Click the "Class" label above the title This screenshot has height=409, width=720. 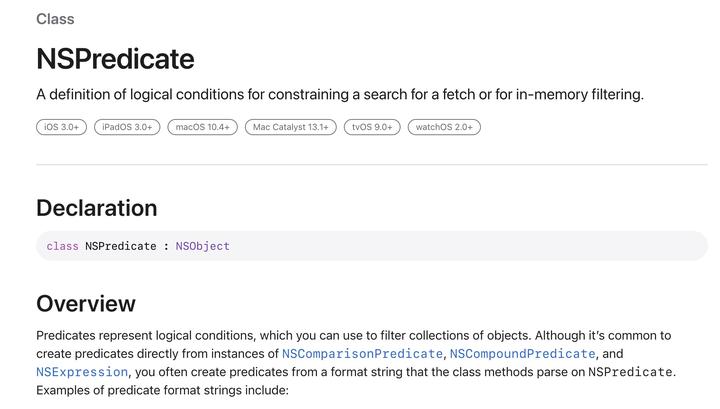tap(55, 19)
